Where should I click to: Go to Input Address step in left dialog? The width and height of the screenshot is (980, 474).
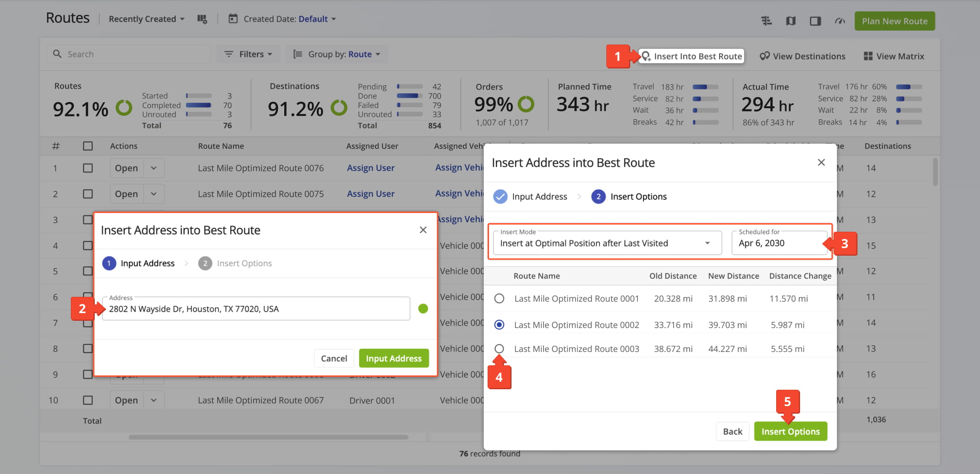(x=139, y=263)
